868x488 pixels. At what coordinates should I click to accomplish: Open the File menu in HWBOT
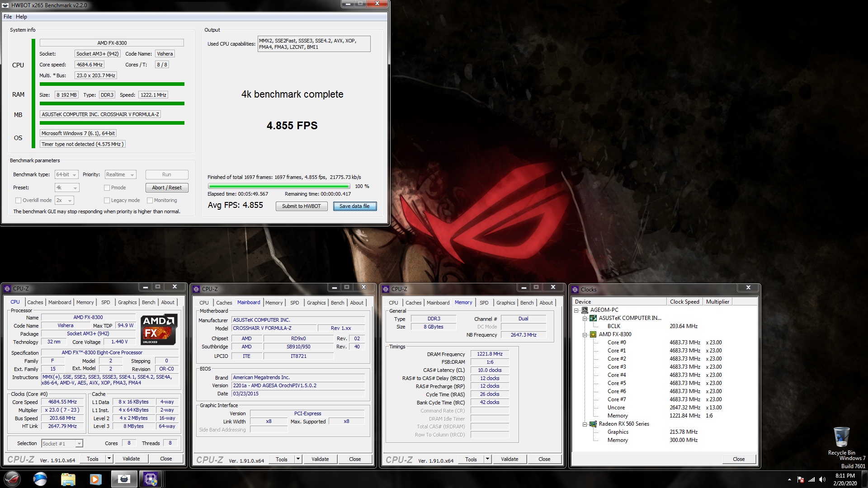point(7,17)
